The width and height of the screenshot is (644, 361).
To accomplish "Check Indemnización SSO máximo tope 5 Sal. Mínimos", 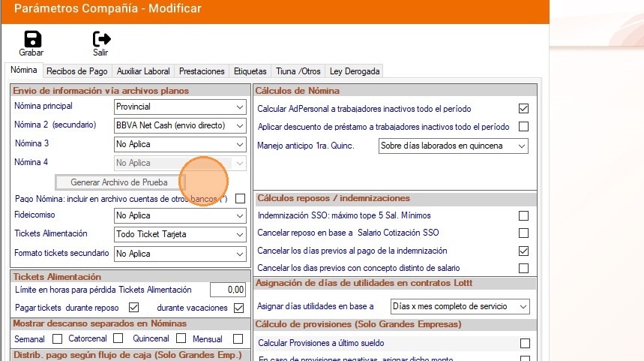I will pyautogui.click(x=523, y=215).
